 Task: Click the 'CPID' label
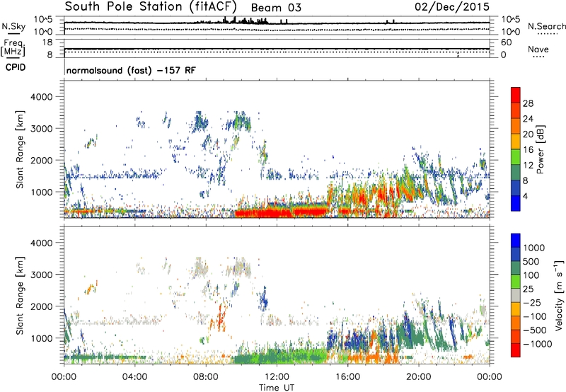pyautogui.click(x=16, y=67)
